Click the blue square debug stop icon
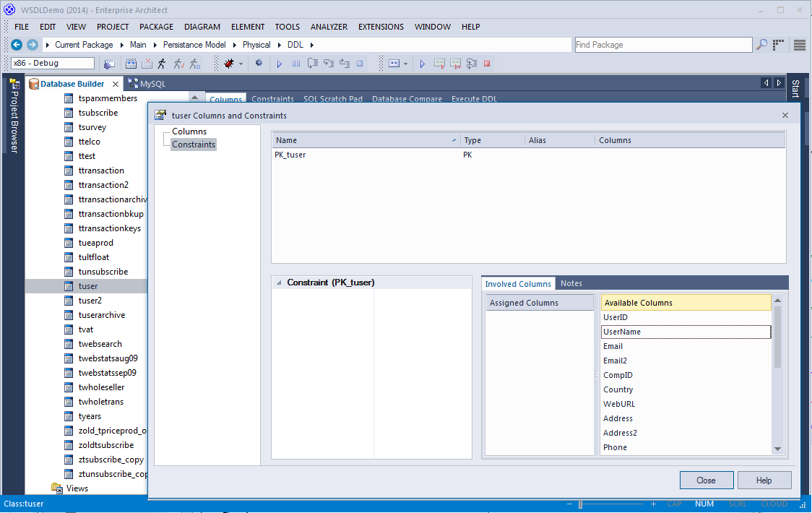This screenshot has width=812, height=513. coord(360,64)
